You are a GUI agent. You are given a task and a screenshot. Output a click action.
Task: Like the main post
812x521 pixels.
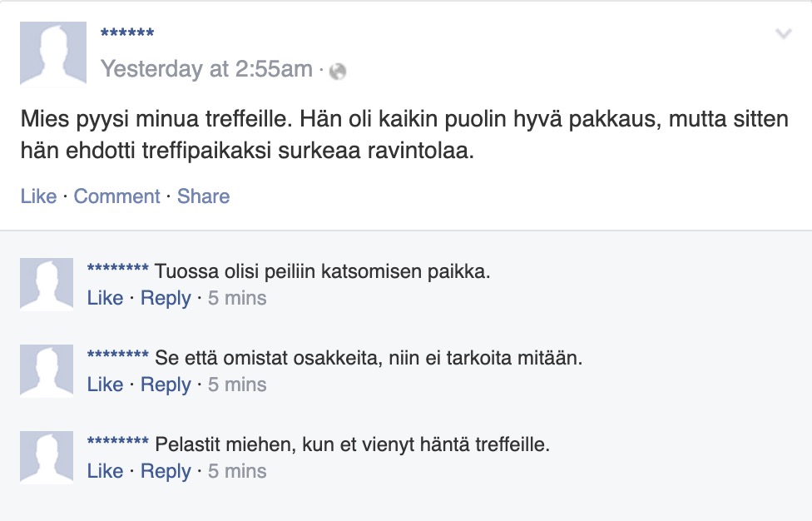(38, 196)
